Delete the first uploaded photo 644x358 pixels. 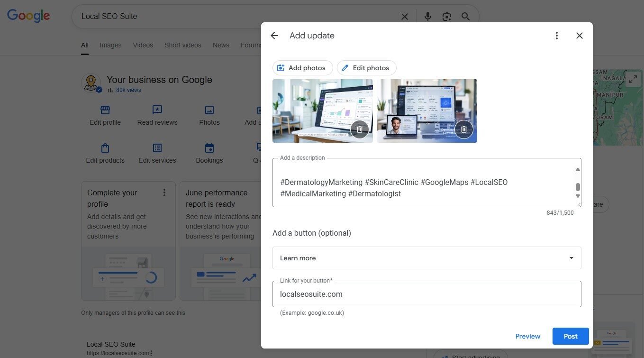360,129
